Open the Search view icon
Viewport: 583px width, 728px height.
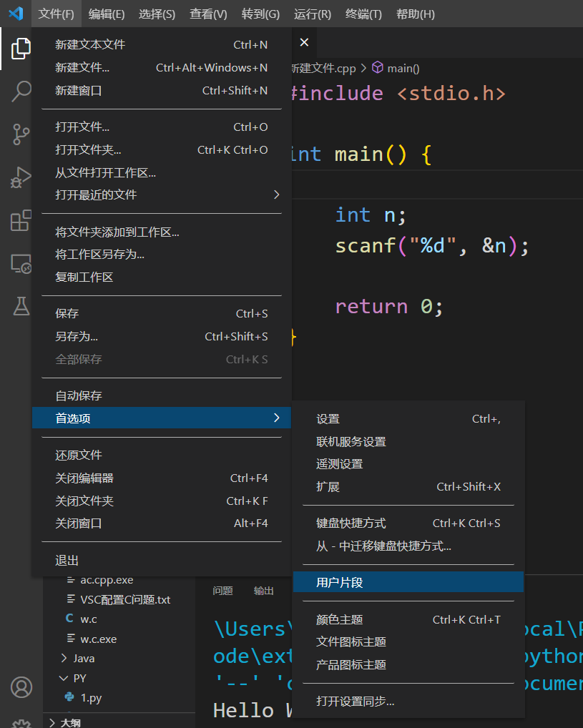21,91
